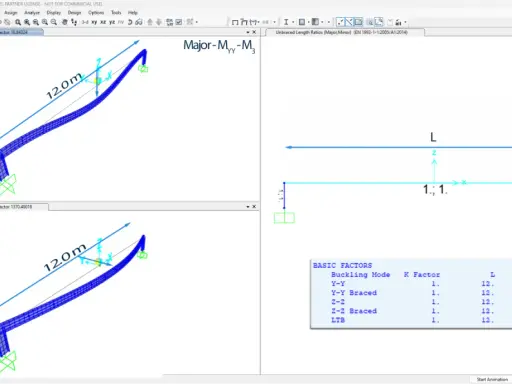The height and width of the screenshot is (384, 512).
Task: Click the green support symbol in right view
Action: pyautogui.click(x=284, y=218)
